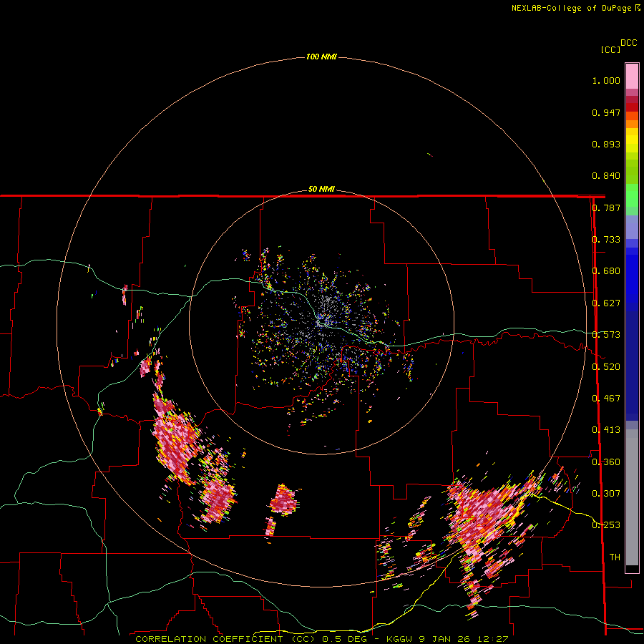Viewport: 644px width, 644px height.
Task: Click the 0.680 legend value
Action: click(x=606, y=271)
